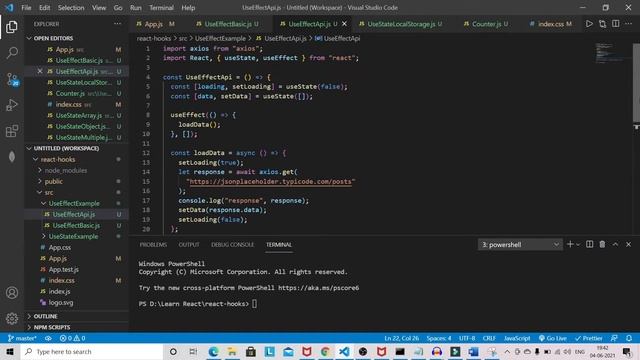Click the code minimap preview
This screenshot has width=640, height=360.
tap(610, 53)
